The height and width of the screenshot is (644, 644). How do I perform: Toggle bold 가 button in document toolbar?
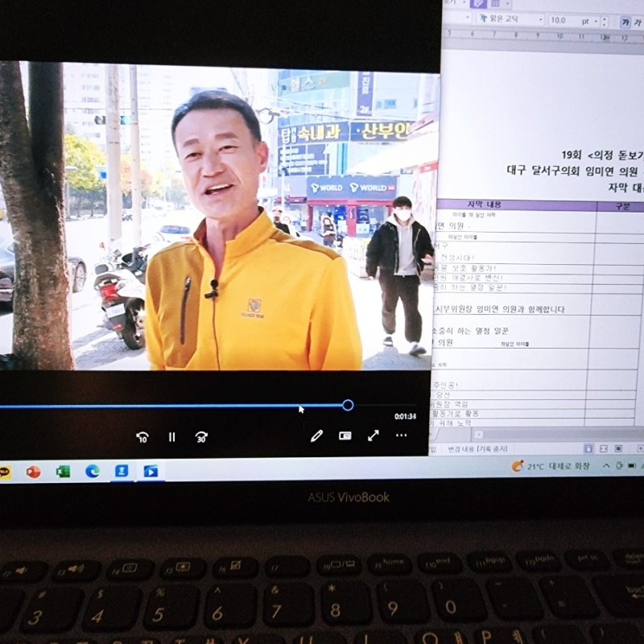tap(625, 23)
